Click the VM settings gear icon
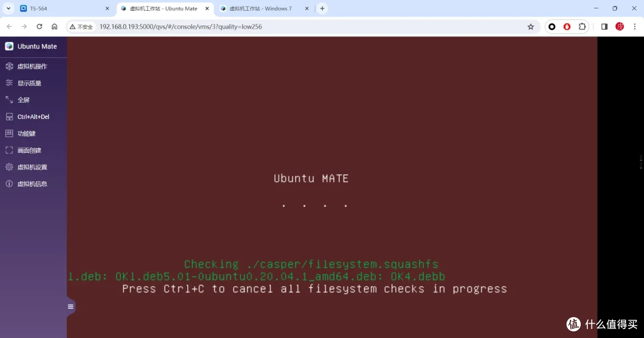This screenshot has width=644, height=338. click(9, 167)
